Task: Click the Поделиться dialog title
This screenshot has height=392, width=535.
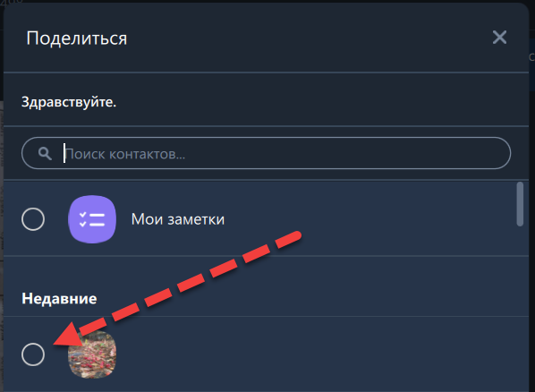Action: click(x=77, y=38)
